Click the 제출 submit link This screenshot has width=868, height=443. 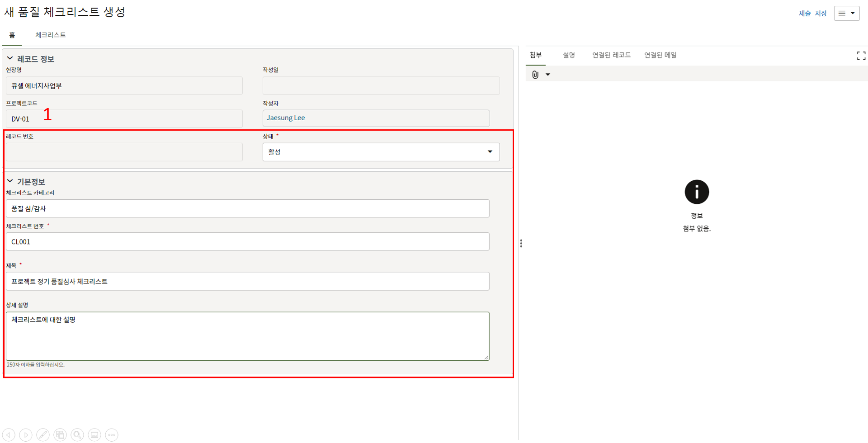click(x=805, y=14)
